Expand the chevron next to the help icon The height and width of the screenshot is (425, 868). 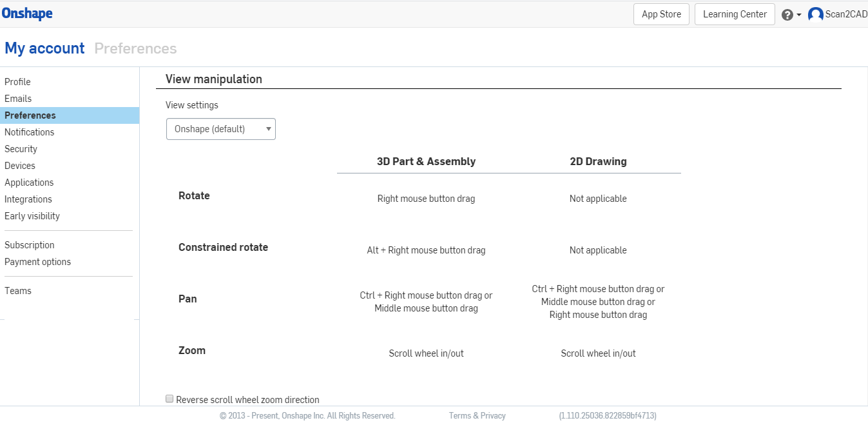pos(798,14)
